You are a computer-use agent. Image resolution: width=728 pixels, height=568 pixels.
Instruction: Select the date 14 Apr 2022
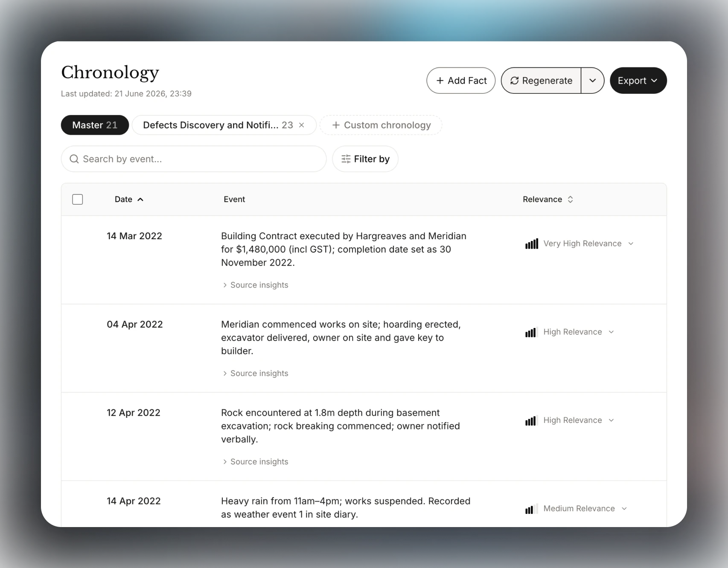[134, 501]
